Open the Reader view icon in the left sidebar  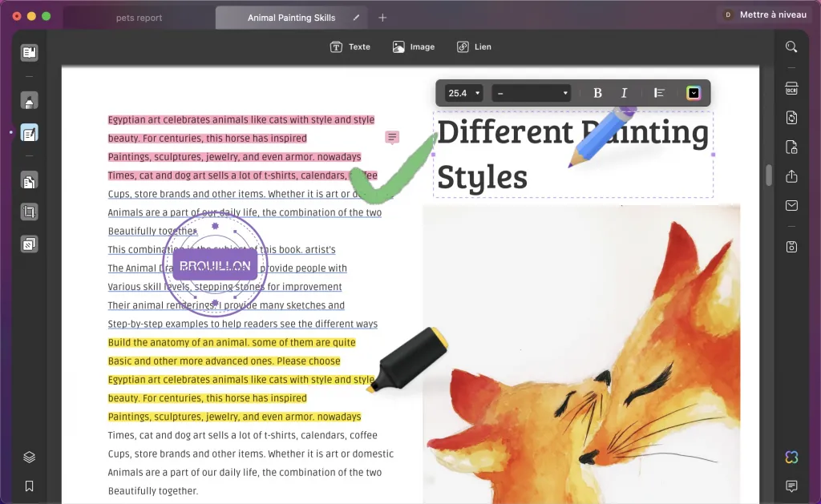pos(29,52)
